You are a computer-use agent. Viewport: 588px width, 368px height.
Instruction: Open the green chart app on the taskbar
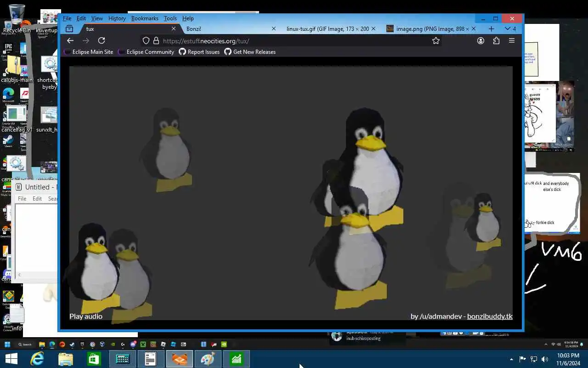click(x=237, y=359)
